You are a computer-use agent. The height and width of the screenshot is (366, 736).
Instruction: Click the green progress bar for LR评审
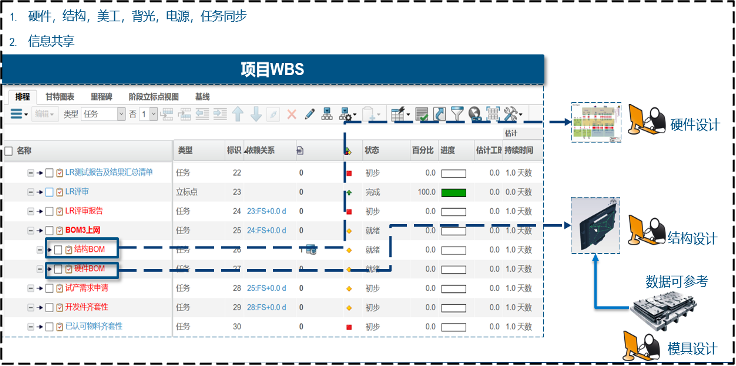[x=453, y=192]
